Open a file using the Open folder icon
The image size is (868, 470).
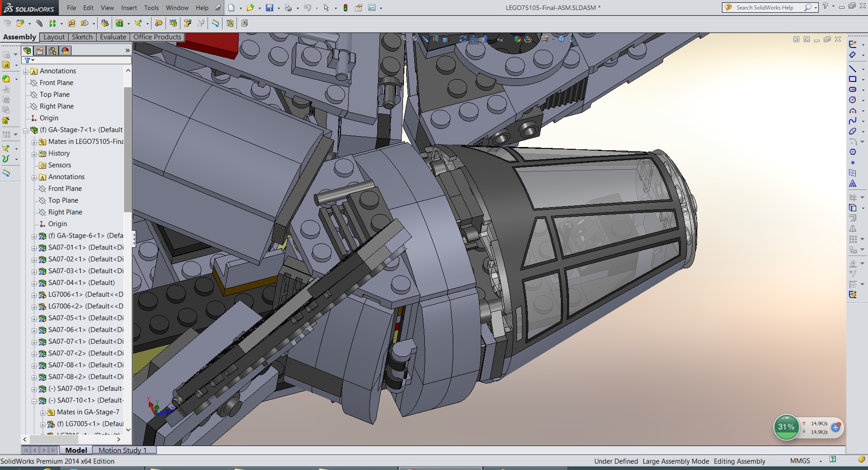tap(250, 8)
